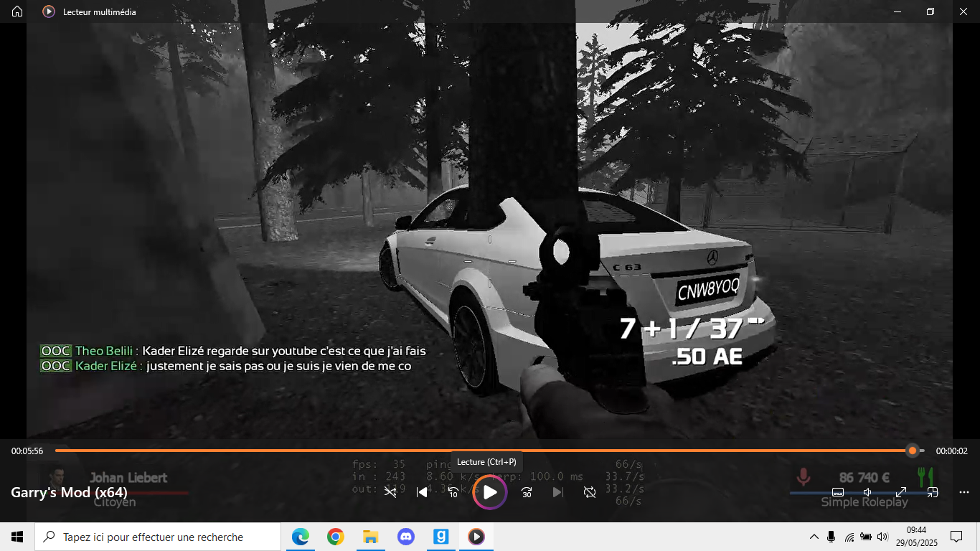Open the Wi-Fi network tray icon
The height and width of the screenshot is (551, 980).
[849, 537]
